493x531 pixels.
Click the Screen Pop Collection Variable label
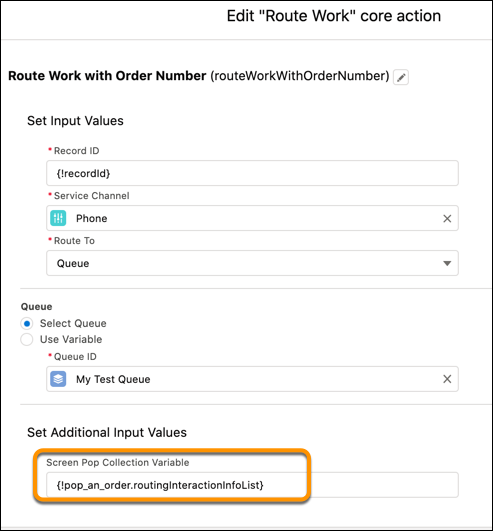pos(117,463)
